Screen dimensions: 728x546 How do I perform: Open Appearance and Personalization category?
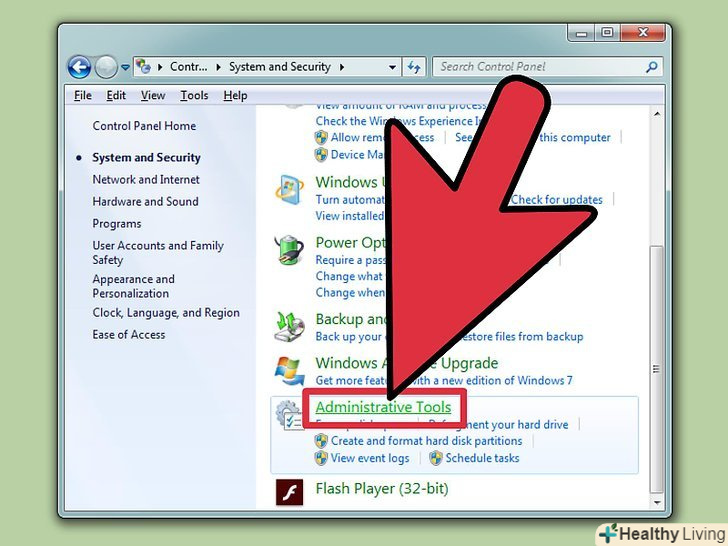[133, 286]
